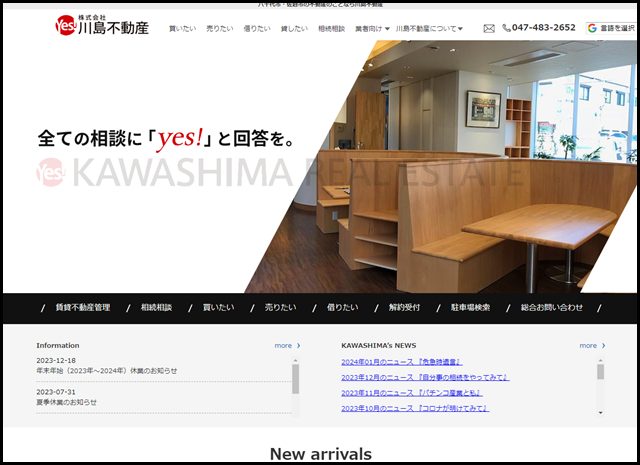The image size is (640, 465).
Task: Click phone number 047-483-2652
Action: pyautogui.click(x=543, y=28)
